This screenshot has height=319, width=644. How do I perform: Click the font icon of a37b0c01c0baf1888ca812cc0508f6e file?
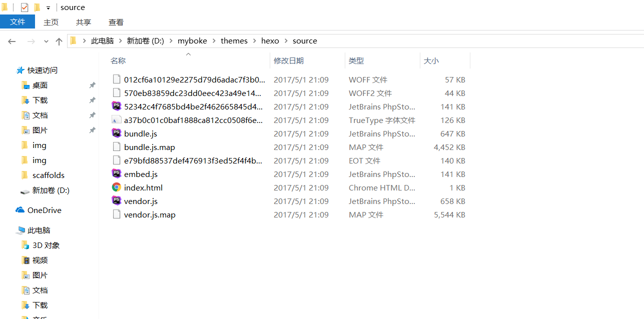tap(117, 120)
